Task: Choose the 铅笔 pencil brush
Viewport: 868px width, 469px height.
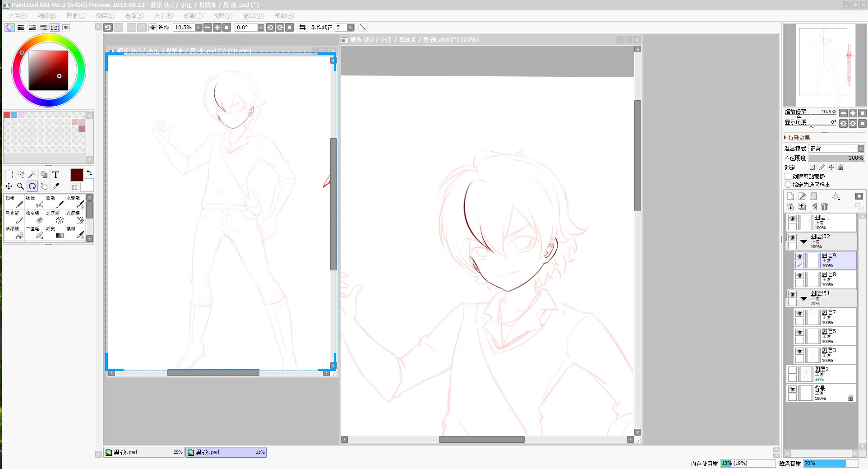Action: pyautogui.click(x=14, y=202)
